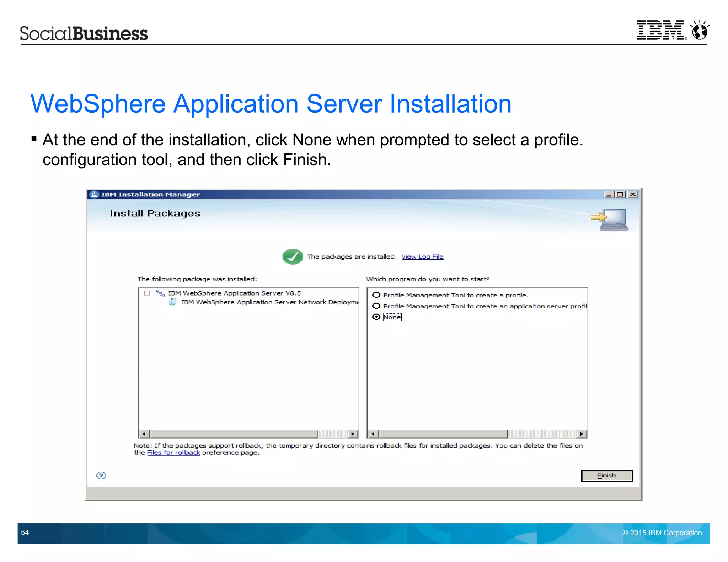Click right arrow of installed packages scrollbar
This screenshot has width=728, height=562.
[x=353, y=434]
